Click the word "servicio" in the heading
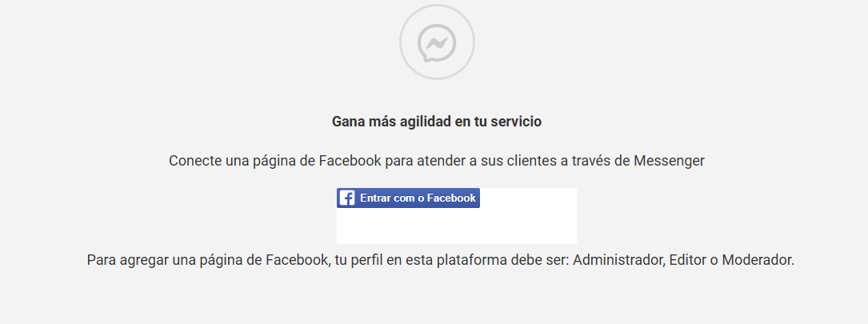Screen dimensions: 868x324 pos(516,122)
